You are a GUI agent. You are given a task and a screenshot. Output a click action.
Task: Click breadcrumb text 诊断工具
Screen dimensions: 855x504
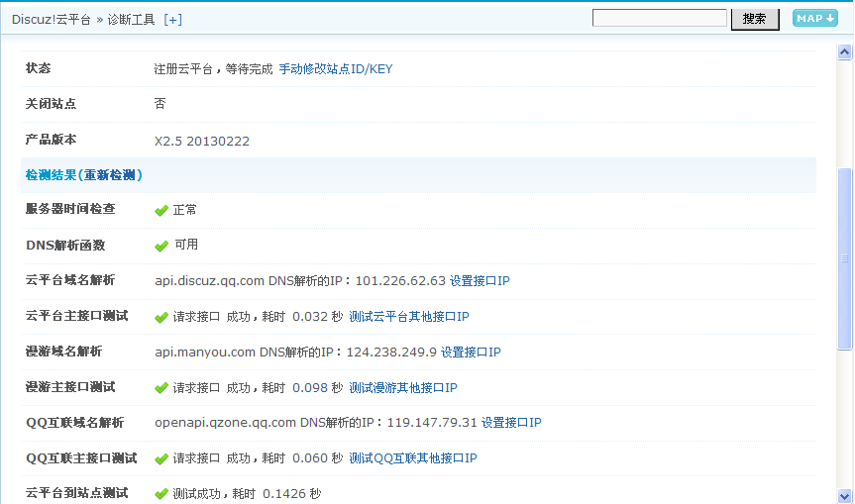coord(132,20)
